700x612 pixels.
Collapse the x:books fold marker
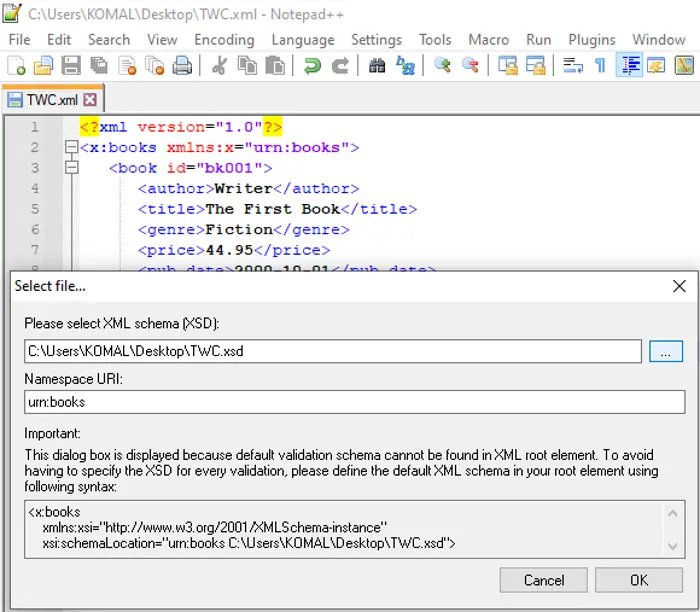(71, 147)
